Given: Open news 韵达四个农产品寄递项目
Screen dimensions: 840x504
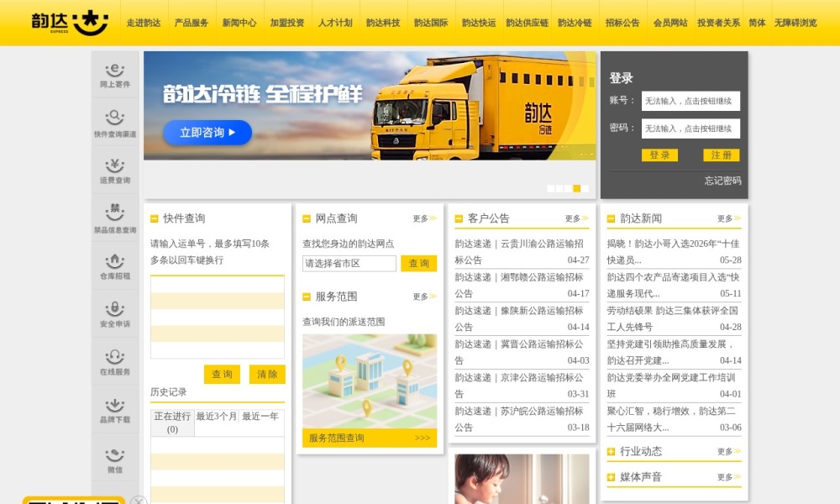Looking at the screenshot, I should [x=674, y=285].
